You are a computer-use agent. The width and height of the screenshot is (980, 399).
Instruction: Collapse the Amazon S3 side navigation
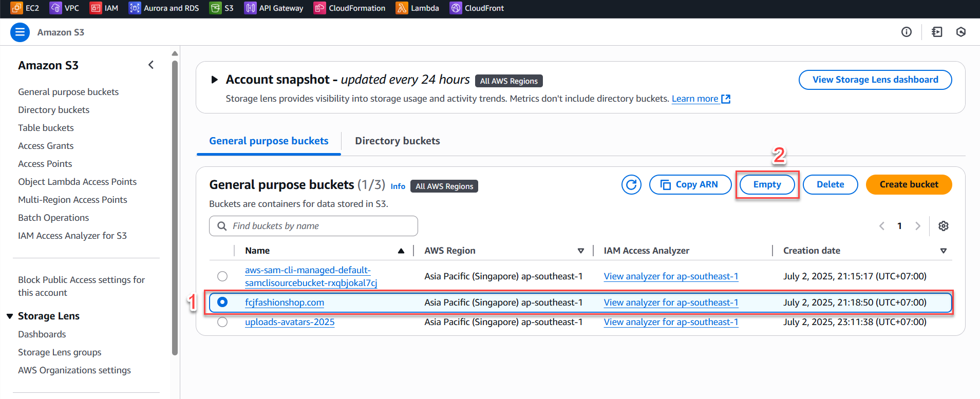pos(150,65)
